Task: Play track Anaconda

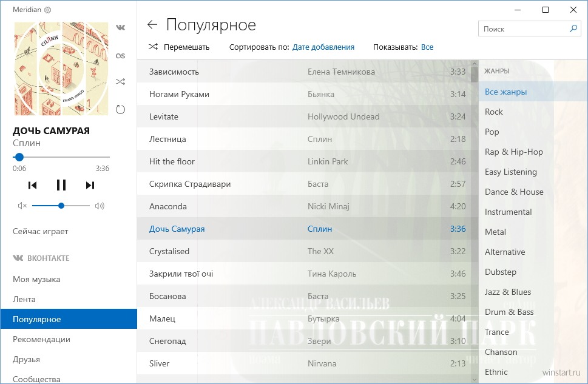Action: point(305,206)
